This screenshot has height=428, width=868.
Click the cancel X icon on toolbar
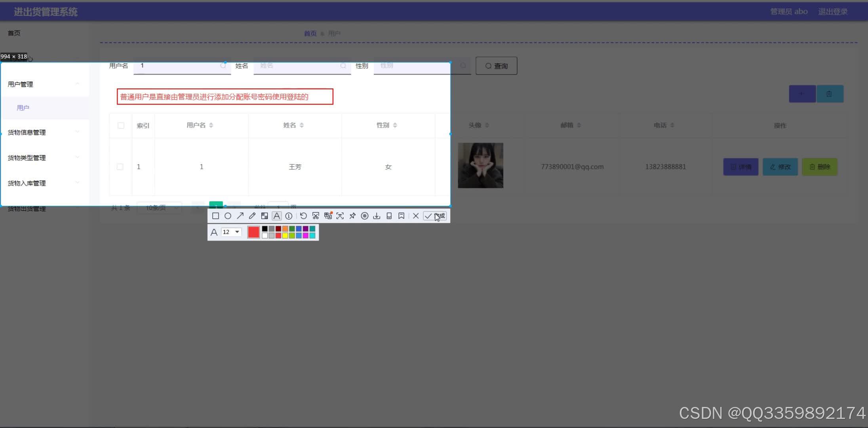[x=415, y=216]
